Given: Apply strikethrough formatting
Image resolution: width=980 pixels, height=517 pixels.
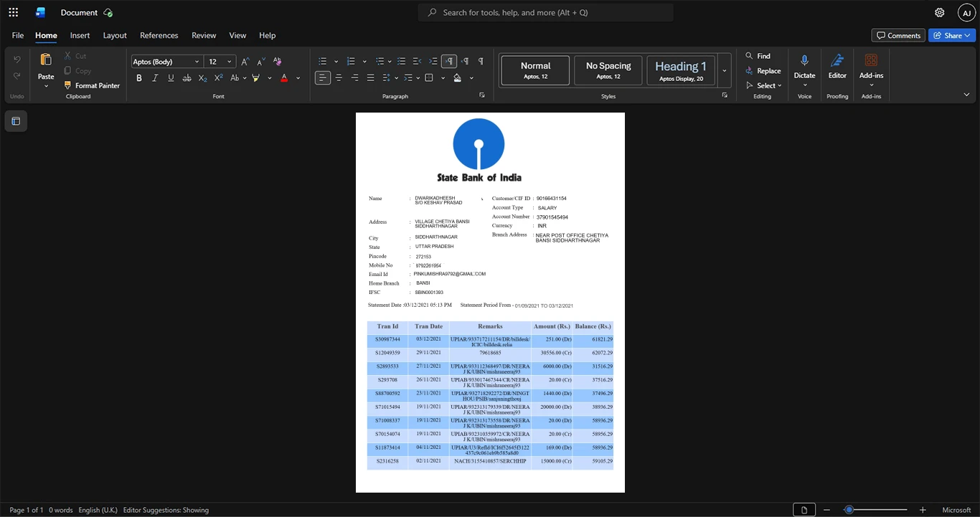Looking at the screenshot, I should coord(187,77).
